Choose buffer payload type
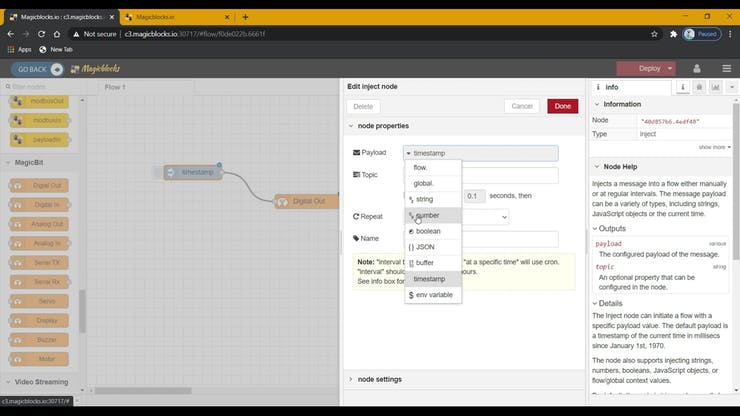 [x=433, y=263]
